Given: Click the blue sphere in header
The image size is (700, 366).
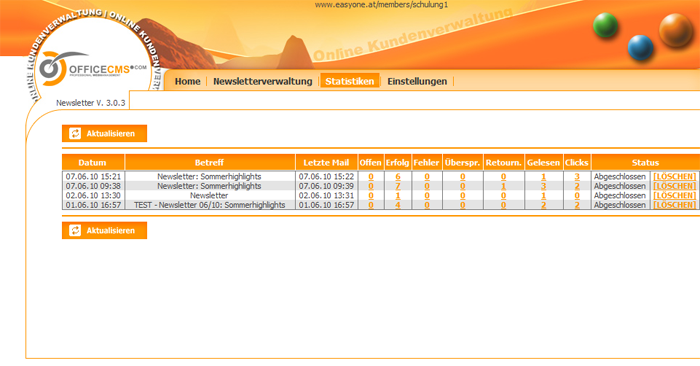Looking at the screenshot, I should point(640,47).
